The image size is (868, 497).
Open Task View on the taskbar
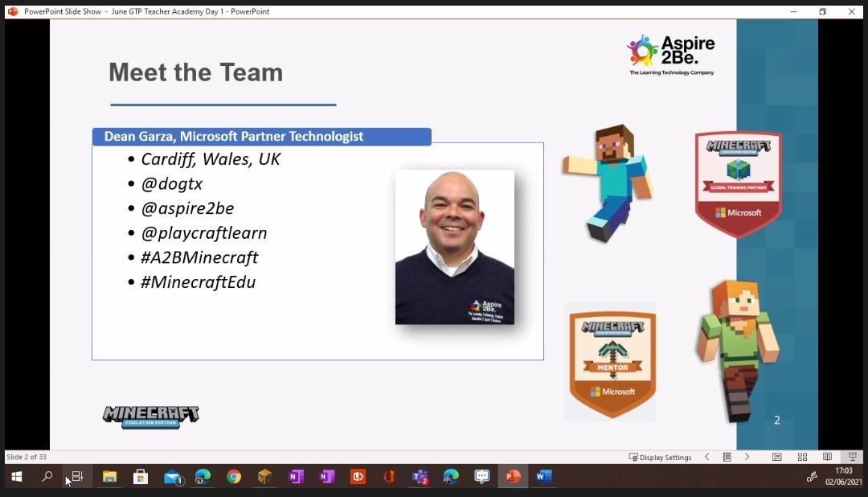[77, 477]
